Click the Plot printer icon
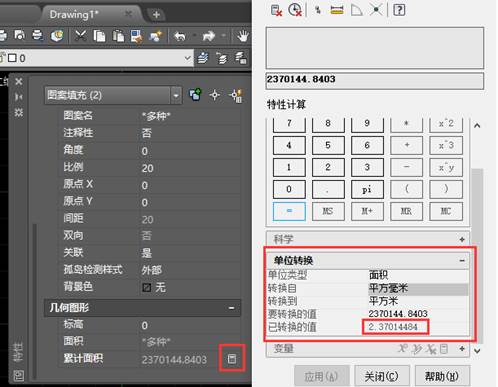The width and height of the screenshot is (498, 387). click(x=2, y=36)
